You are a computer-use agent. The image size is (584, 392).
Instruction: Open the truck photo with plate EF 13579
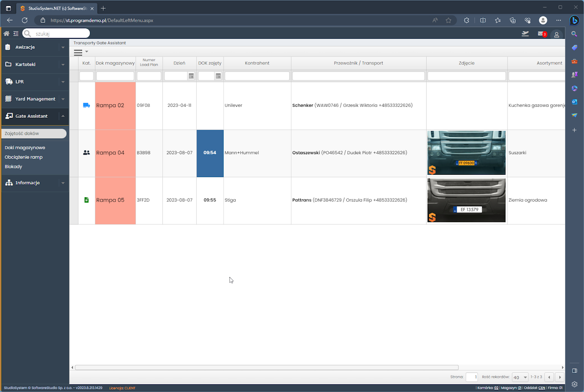(466, 200)
